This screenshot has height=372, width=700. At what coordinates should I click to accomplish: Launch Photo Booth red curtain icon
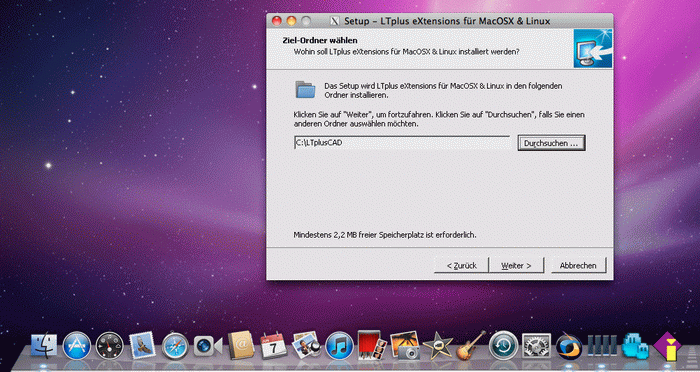(x=372, y=345)
